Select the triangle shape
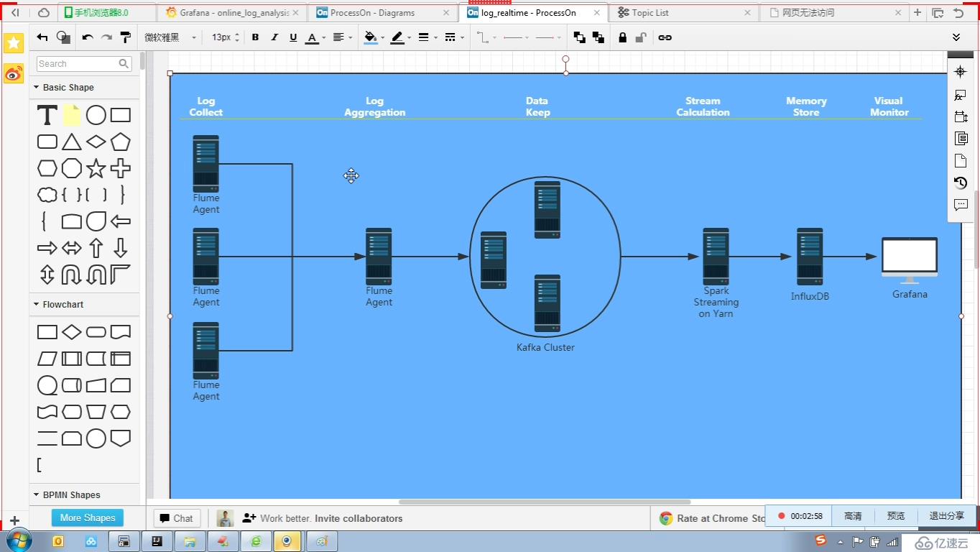Viewport: 980px width, 552px height. [x=72, y=142]
